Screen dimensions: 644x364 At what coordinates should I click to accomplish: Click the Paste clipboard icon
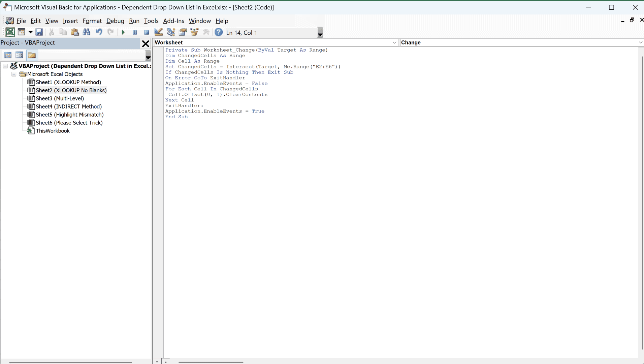(x=75, y=32)
